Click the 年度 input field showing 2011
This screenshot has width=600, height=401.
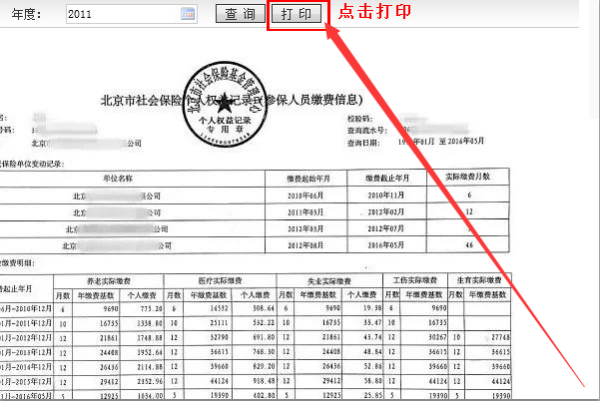131,15
